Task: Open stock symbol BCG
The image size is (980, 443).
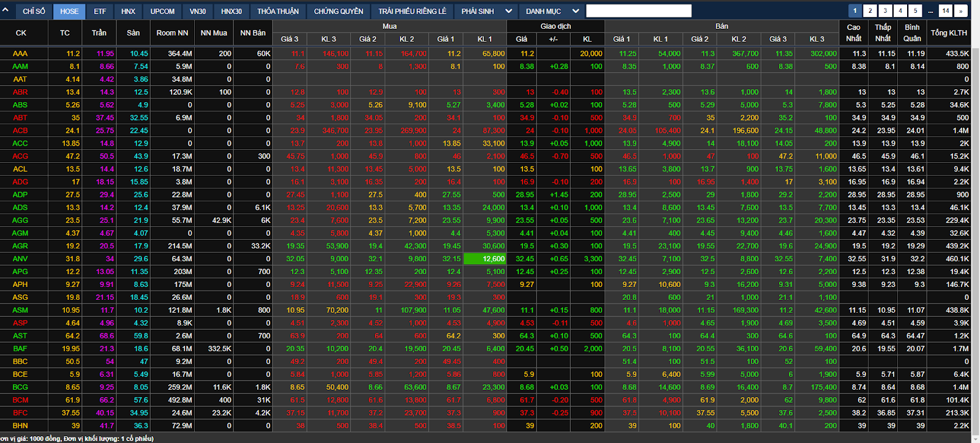Action: click(20, 388)
